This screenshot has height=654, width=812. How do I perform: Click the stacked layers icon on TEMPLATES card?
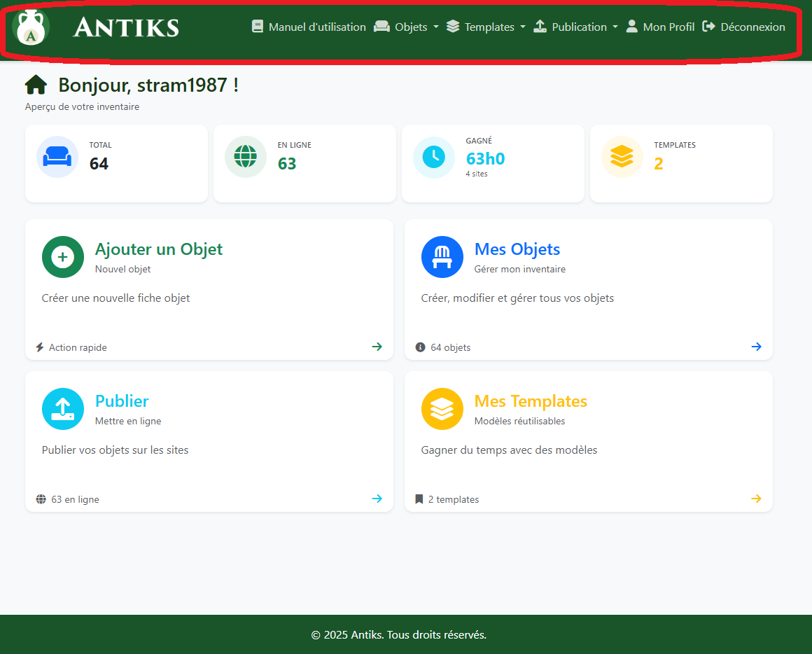[x=622, y=157]
